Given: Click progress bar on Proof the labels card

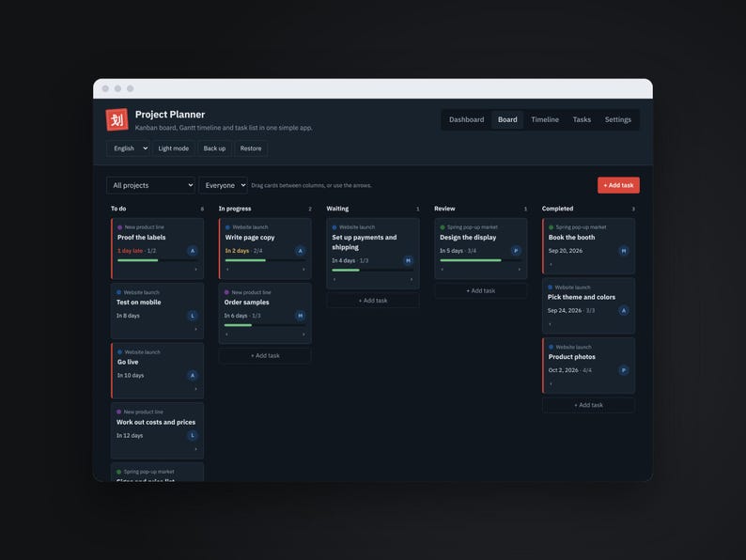Looking at the screenshot, I should tap(158, 260).
